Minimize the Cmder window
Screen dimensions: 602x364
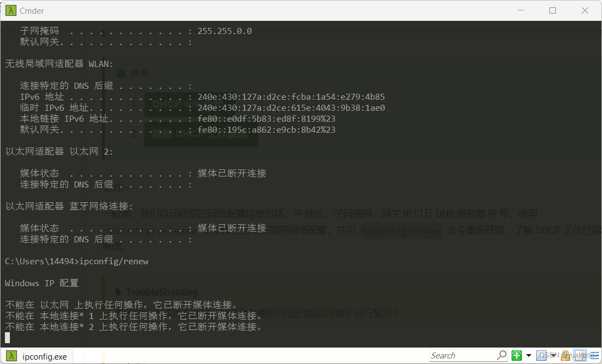point(521,10)
